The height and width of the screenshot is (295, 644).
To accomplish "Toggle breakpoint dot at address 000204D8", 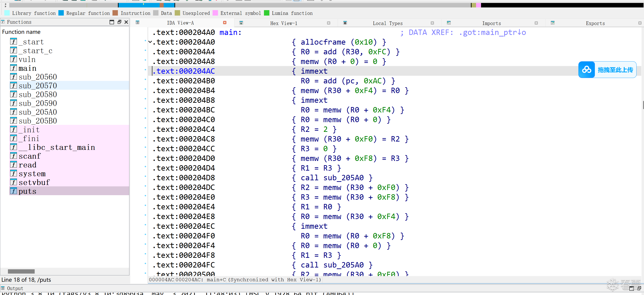I will click(145, 176).
